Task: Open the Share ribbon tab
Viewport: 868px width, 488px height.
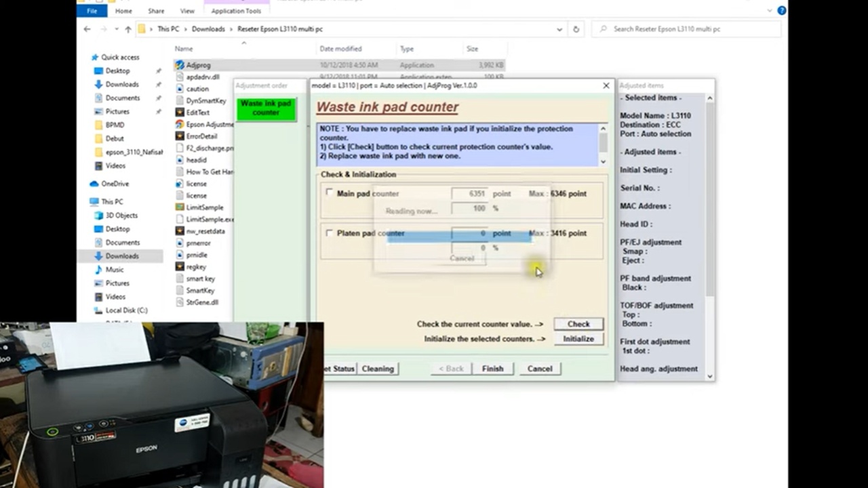Action: pos(156,11)
